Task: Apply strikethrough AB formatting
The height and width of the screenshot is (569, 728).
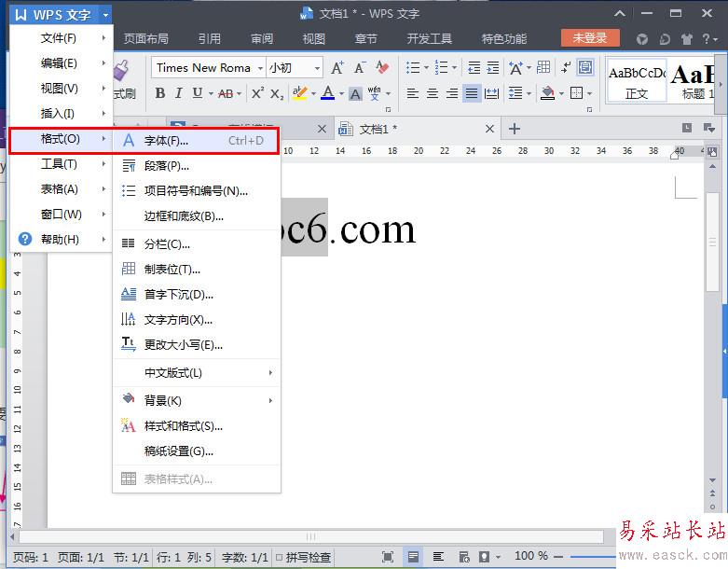Action: click(x=226, y=94)
